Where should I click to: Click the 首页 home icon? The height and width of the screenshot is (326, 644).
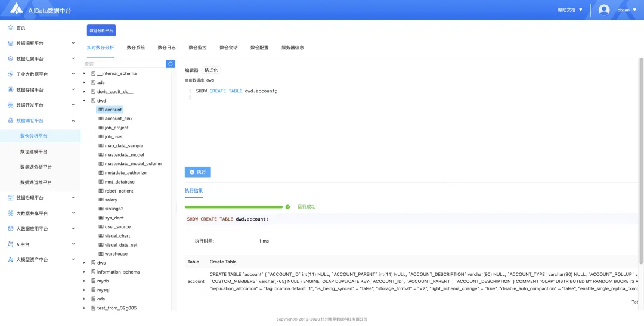(11, 27)
